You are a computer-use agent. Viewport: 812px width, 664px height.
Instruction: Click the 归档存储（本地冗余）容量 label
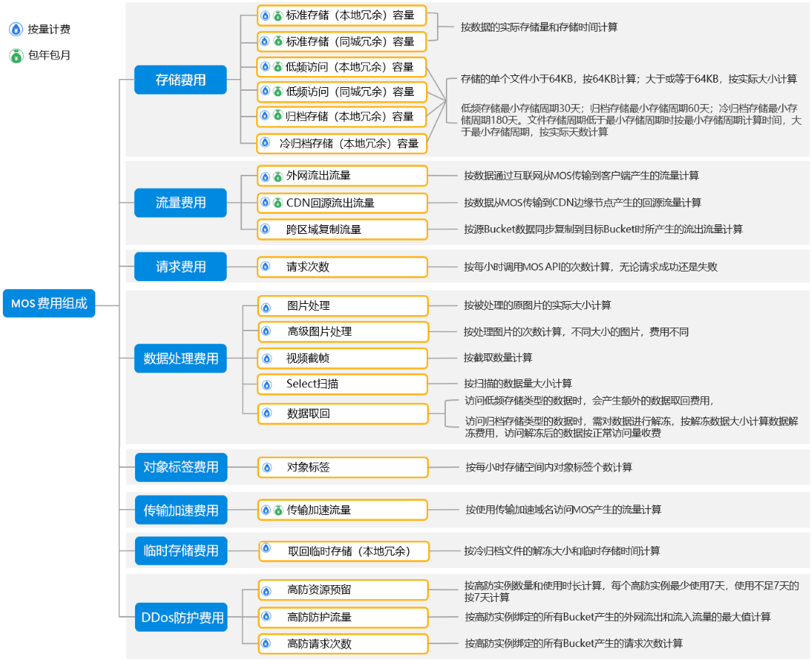point(350,117)
